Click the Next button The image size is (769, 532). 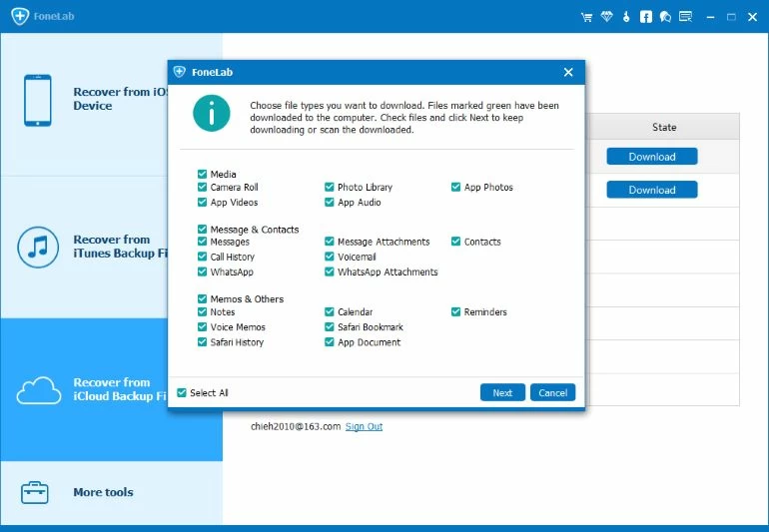point(502,392)
